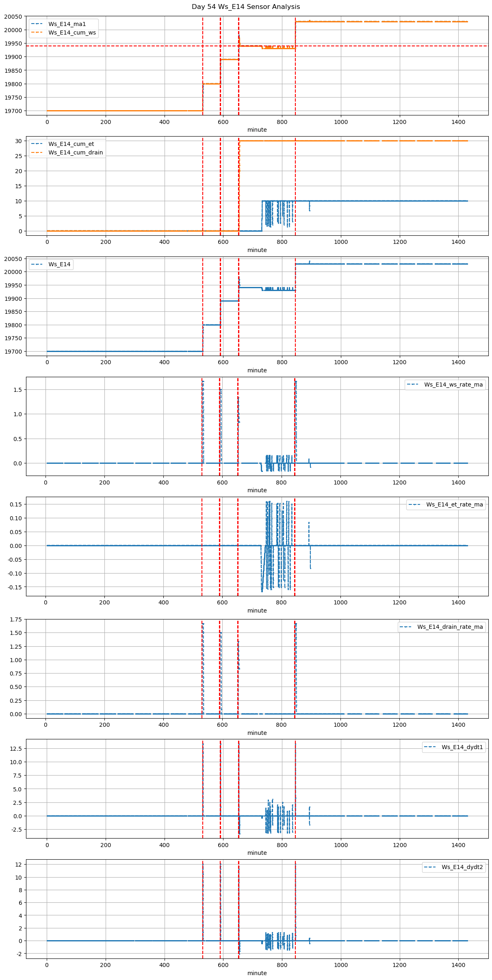The height and width of the screenshot is (980, 492).
Task: Click the Ws_E14_drain_rate_ma legend entry
Action: [x=450, y=627]
